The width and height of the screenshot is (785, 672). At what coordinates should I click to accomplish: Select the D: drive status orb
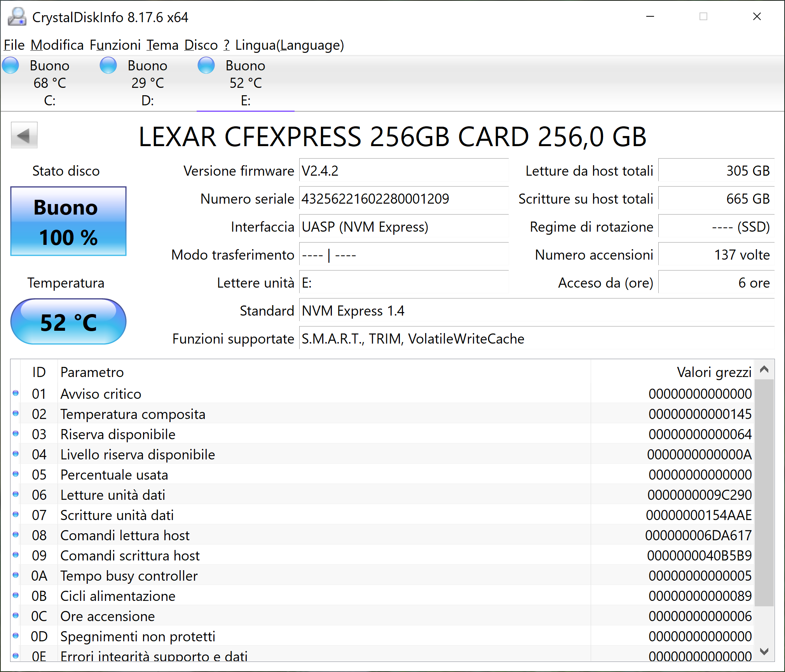point(108,65)
